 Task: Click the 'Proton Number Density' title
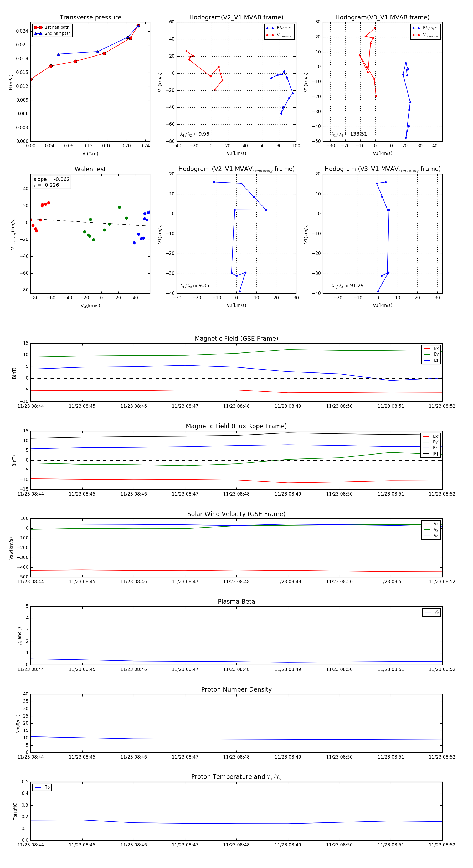(236, 689)
